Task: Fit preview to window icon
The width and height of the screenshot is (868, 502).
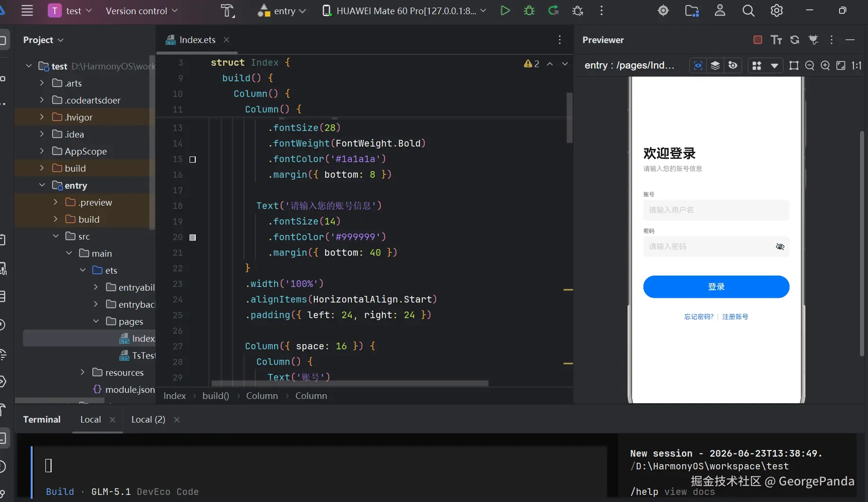Action: click(841, 66)
